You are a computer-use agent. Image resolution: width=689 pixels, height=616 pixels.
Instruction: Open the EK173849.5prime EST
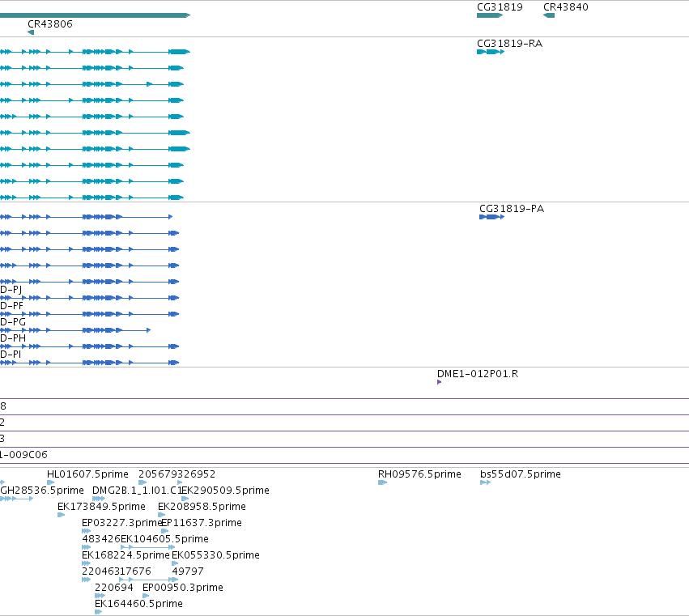tap(61, 515)
